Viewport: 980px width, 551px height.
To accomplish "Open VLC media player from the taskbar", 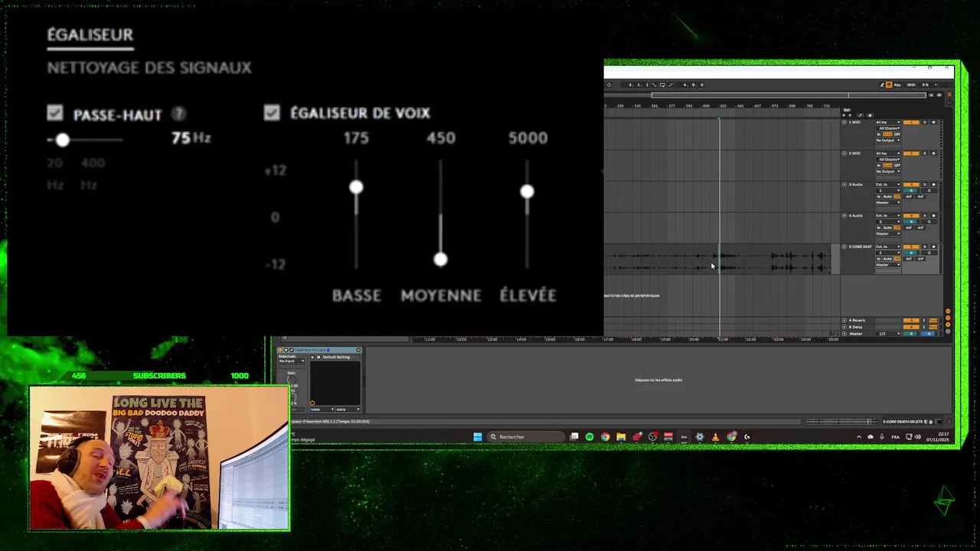I will pos(715,437).
